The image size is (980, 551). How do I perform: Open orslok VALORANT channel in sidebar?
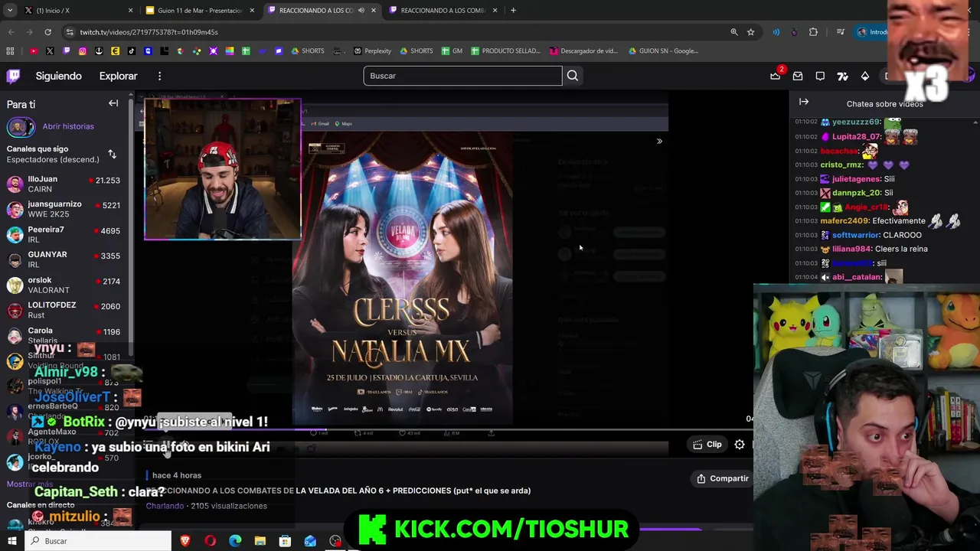pos(64,285)
